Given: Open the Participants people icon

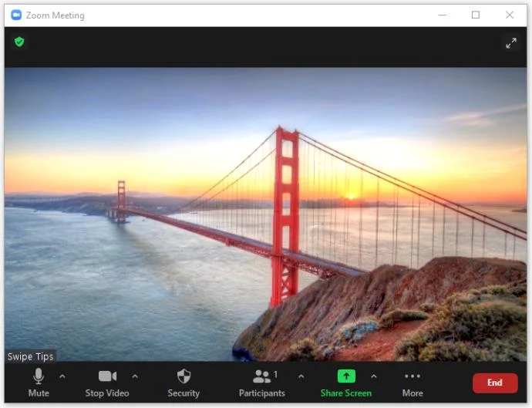Looking at the screenshot, I should click(261, 376).
